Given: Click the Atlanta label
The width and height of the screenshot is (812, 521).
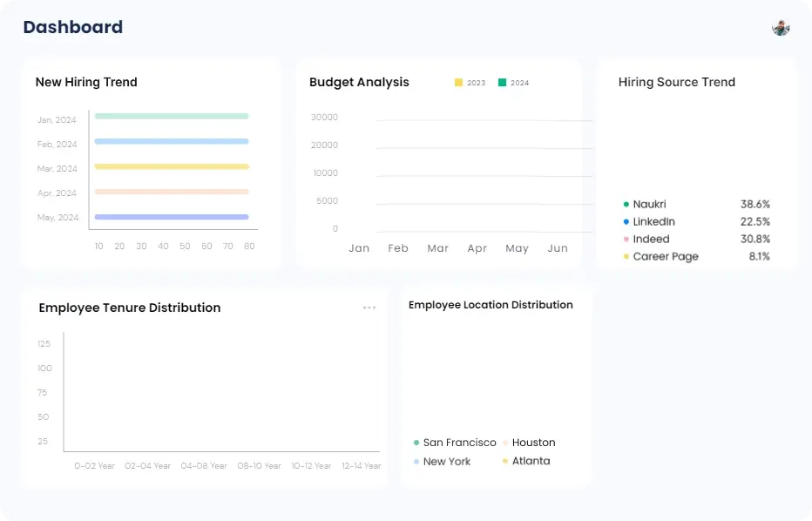Looking at the screenshot, I should click(x=531, y=461).
